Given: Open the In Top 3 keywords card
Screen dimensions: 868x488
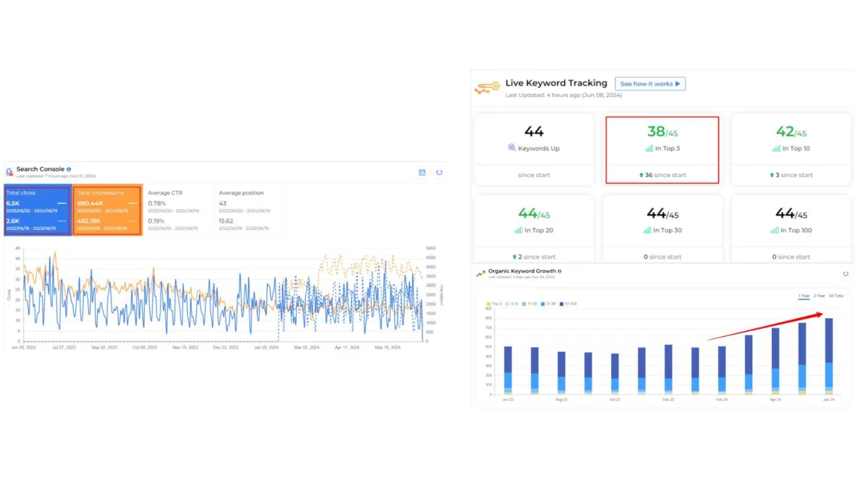Looking at the screenshot, I should pos(662,150).
